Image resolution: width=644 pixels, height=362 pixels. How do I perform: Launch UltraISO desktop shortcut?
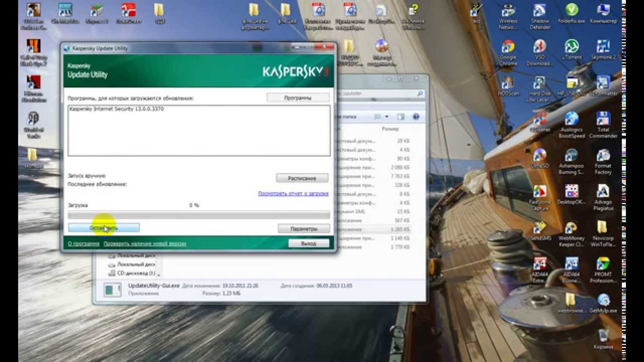(540, 158)
